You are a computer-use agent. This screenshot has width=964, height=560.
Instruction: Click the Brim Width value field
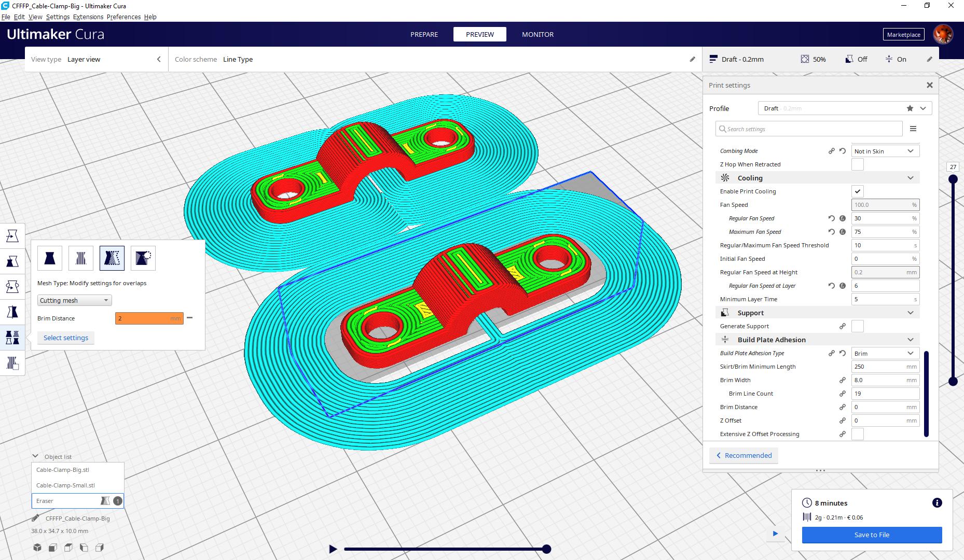[x=885, y=380]
